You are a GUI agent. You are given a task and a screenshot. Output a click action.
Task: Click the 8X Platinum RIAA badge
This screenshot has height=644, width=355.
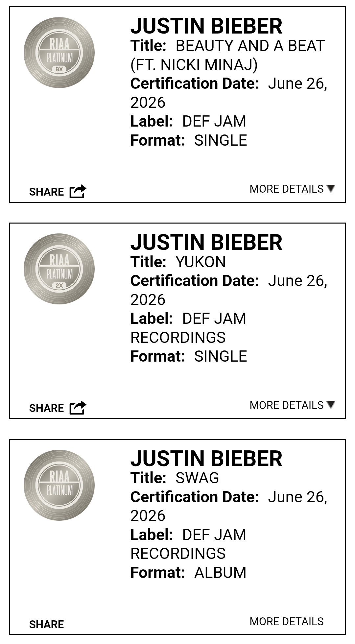pos(59,53)
